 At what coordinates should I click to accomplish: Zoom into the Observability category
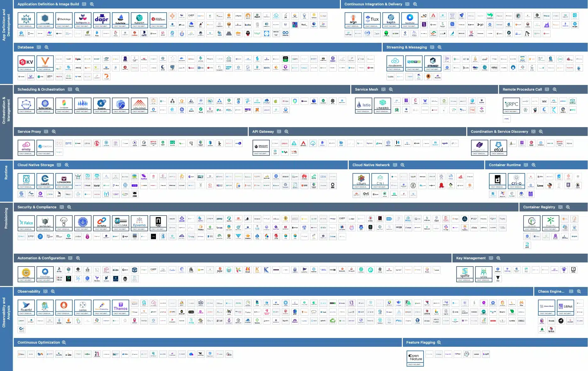(x=53, y=291)
